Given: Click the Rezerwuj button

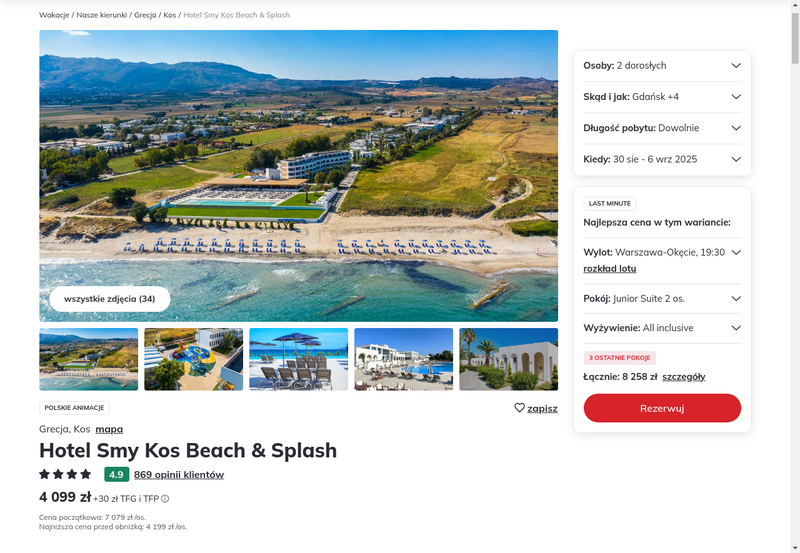Looking at the screenshot, I should click(x=662, y=408).
